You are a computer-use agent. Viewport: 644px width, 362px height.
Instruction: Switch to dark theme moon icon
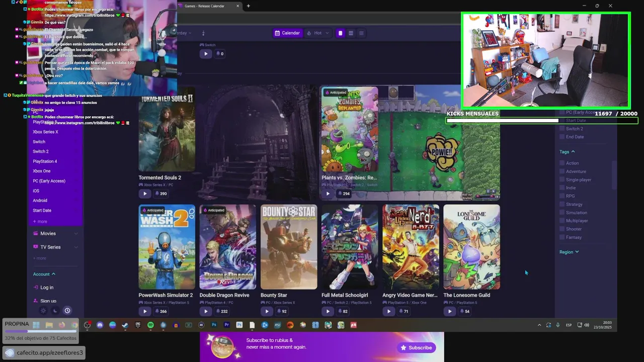click(55, 311)
